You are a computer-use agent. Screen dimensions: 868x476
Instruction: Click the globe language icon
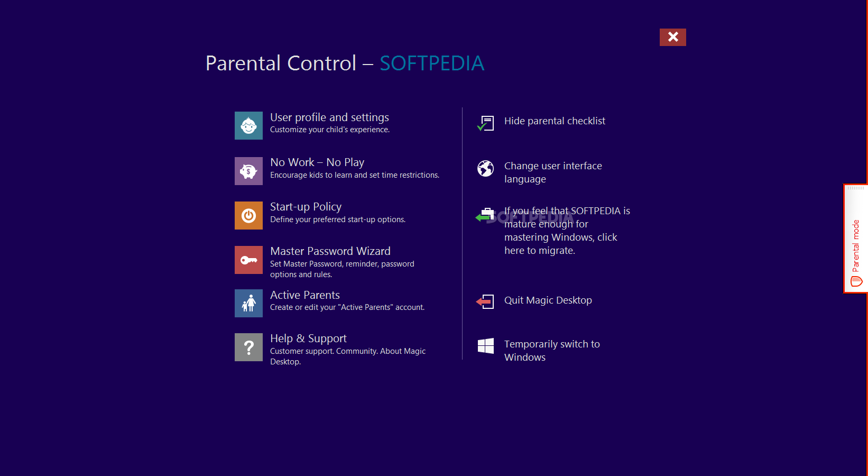click(485, 169)
